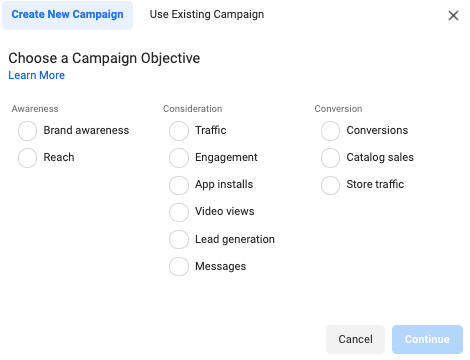The width and height of the screenshot is (470, 360).
Task: Select the Brand awareness objective
Action: 27,131
